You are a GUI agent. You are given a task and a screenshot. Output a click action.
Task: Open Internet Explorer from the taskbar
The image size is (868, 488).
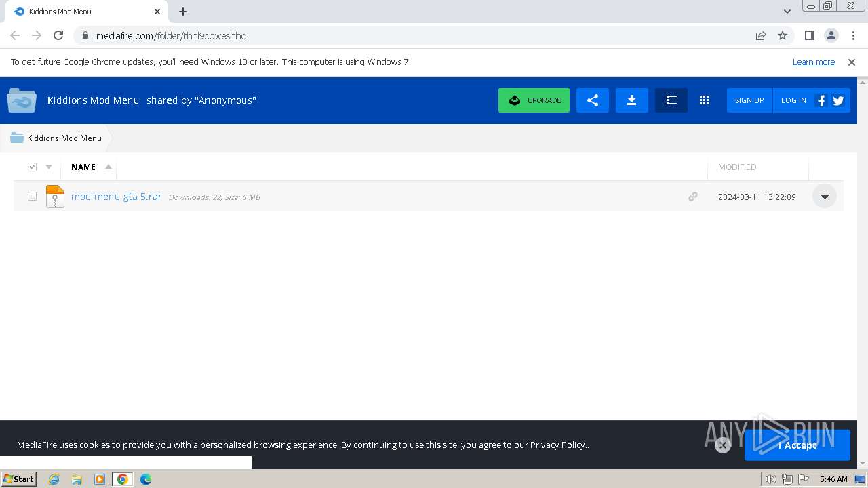[x=54, y=479]
